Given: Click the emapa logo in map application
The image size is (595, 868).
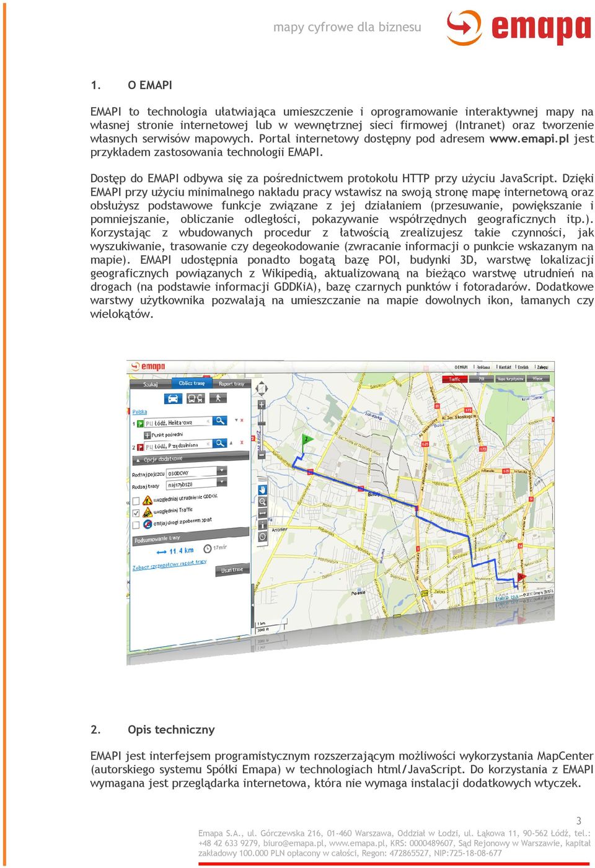Looking at the screenshot, I should 148,367.
